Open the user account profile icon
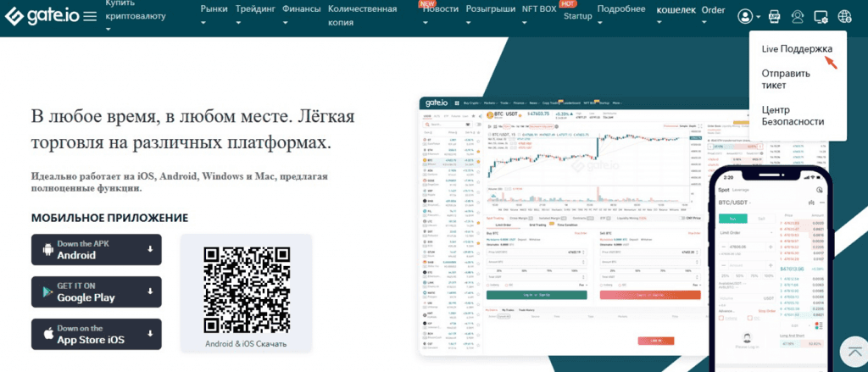The height and width of the screenshot is (372, 868). (x=744, y=17)
